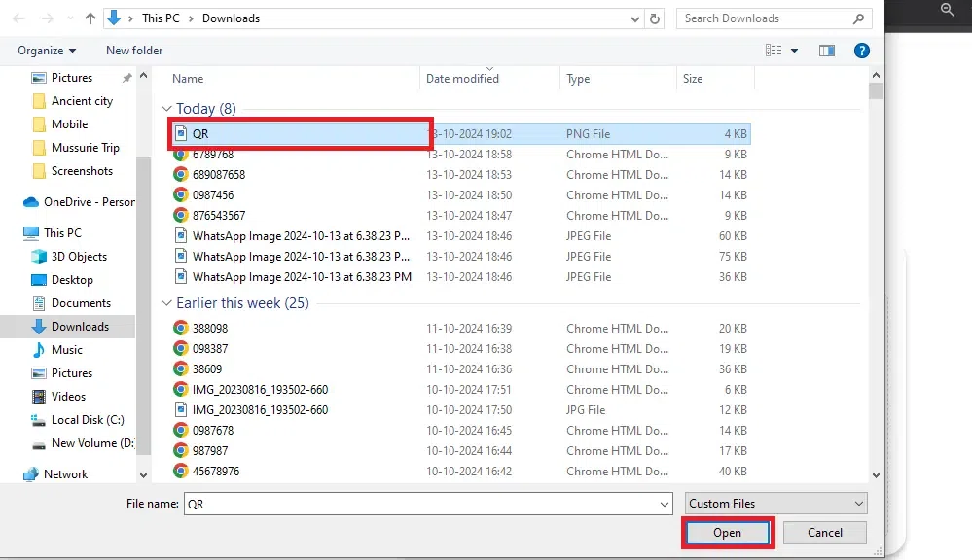Click the Chrome icon for 098387

coord(180,349)
